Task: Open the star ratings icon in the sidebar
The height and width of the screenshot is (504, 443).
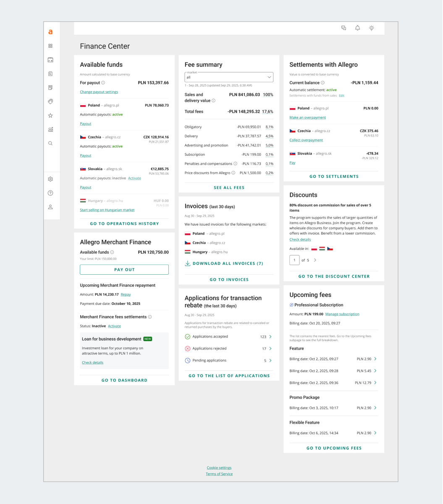Action: click(50, 115)
